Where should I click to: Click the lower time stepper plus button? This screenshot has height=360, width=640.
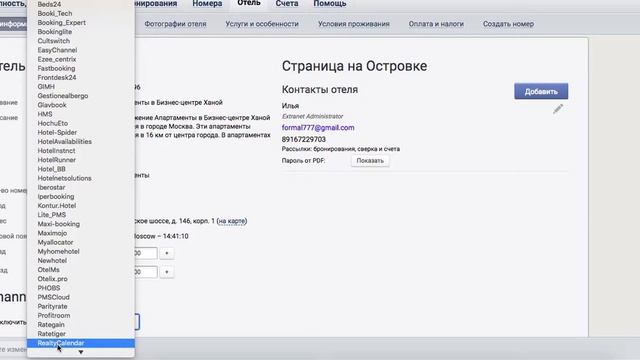click(167, 272)
